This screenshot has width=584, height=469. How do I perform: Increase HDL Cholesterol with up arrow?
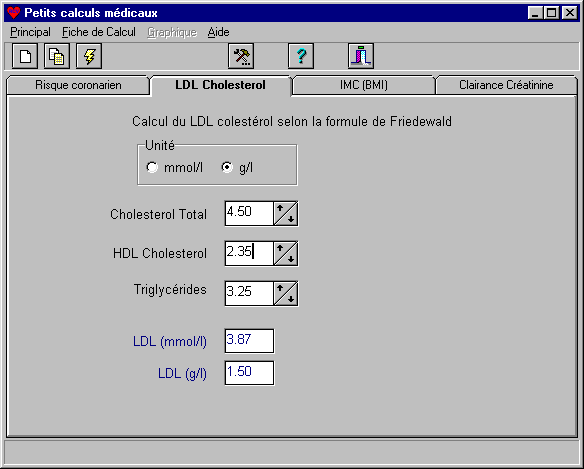click(280, 248)
